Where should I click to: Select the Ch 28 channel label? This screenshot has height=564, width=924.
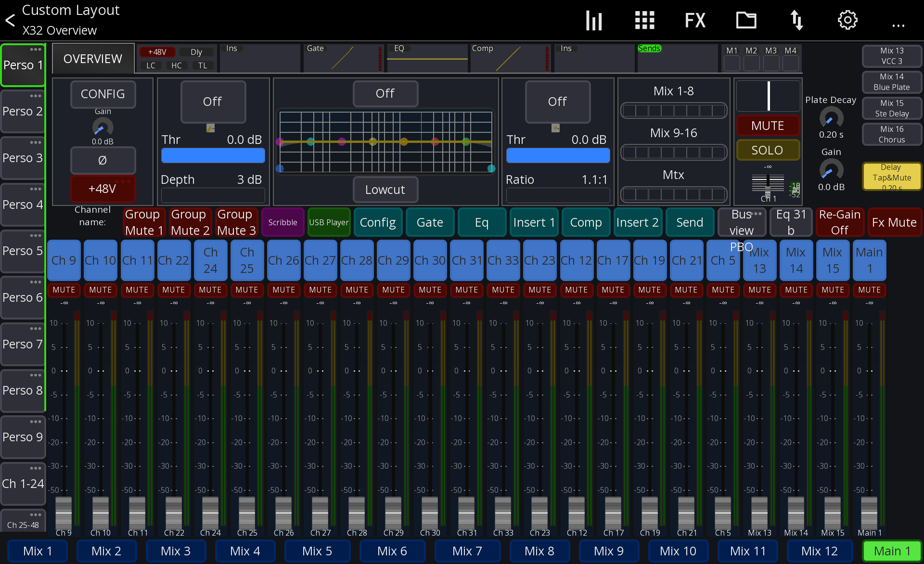(x=357, y=260)
